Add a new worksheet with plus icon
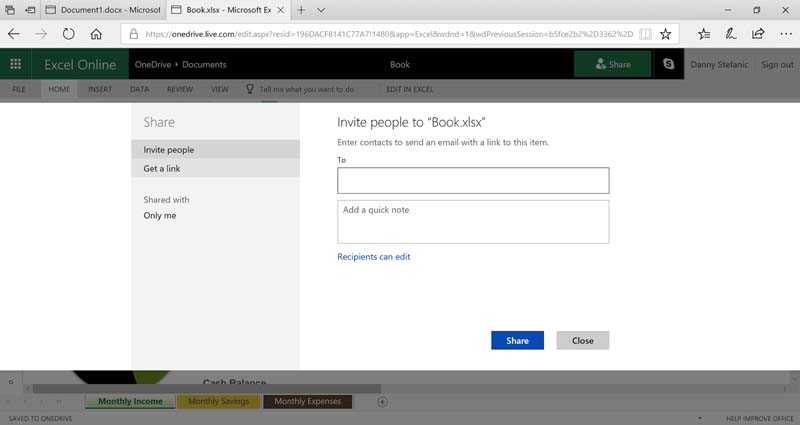This screenshot has height=425, width=800. [x=382, y=402]
